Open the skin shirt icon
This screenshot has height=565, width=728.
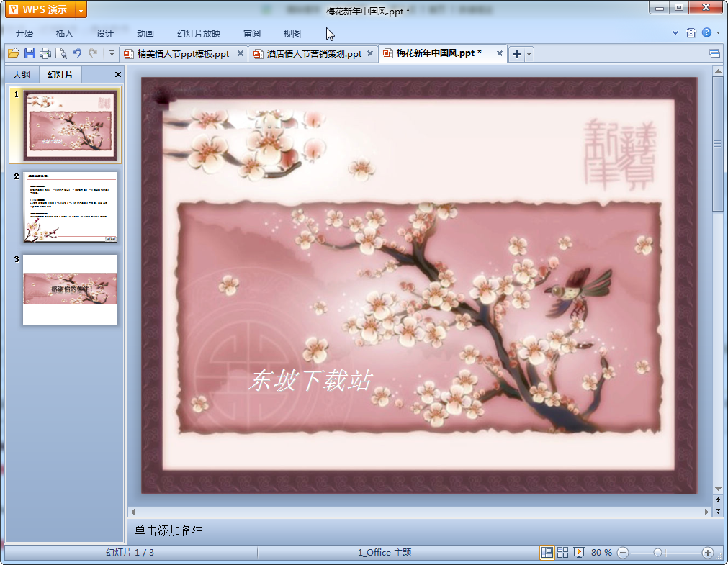[x=691, y=32]
